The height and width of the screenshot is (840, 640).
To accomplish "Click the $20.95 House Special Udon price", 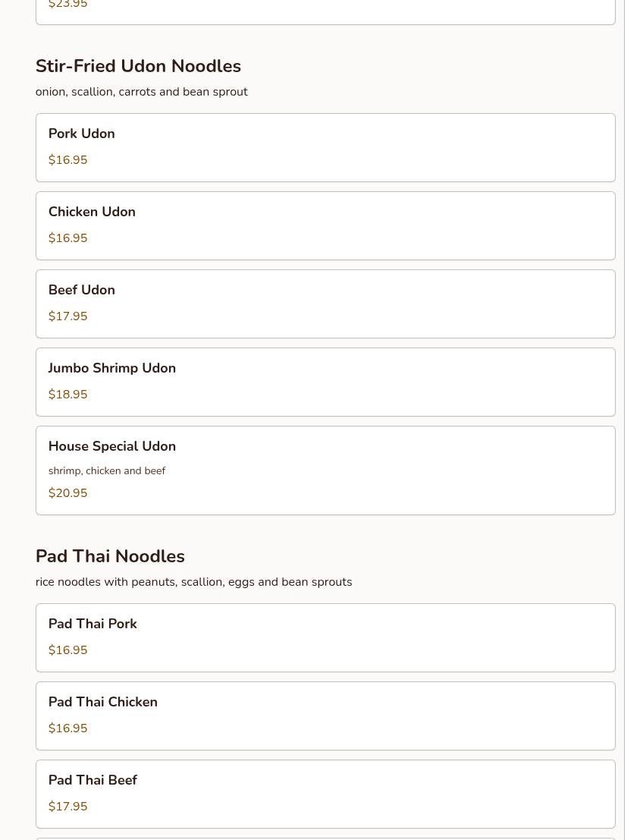I will click(67, 493).
